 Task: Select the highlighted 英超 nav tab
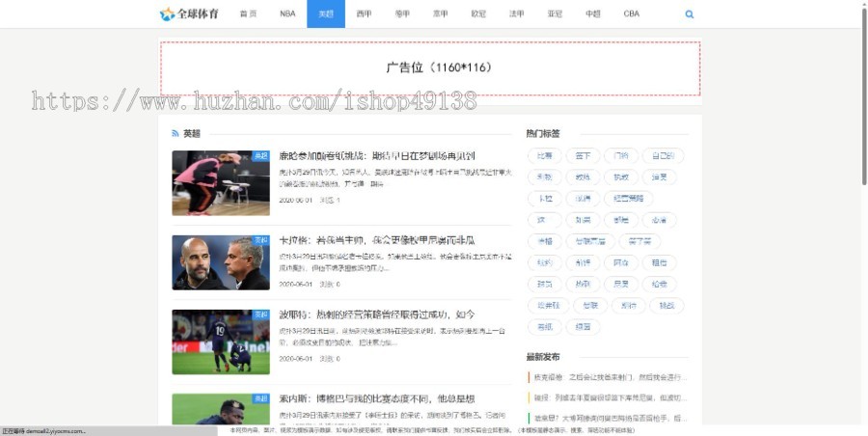pyautogui.click(x=326, y=14)
